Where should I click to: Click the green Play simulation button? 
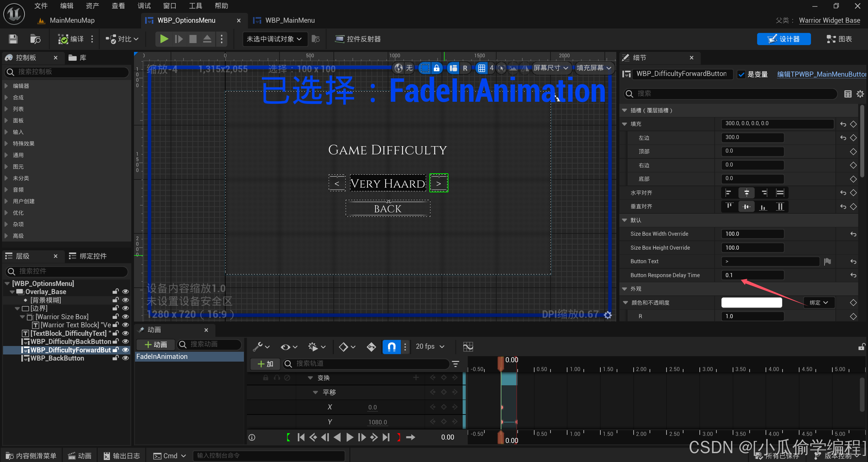[164, 39]
